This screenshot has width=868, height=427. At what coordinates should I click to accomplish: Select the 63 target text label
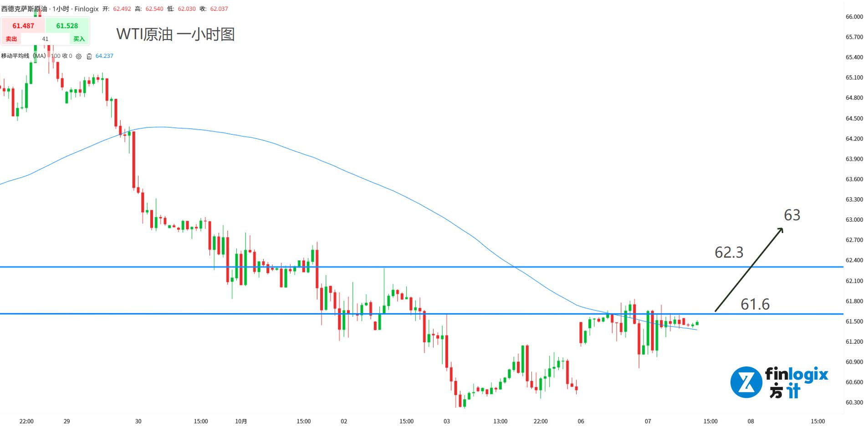point(792,215)
